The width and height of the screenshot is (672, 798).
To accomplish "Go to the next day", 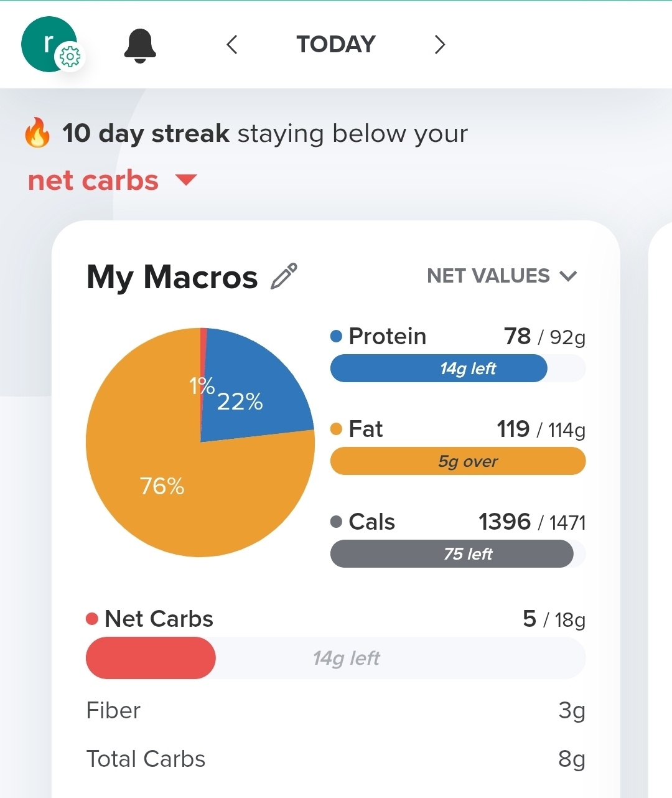I will (x=439, y=44).
